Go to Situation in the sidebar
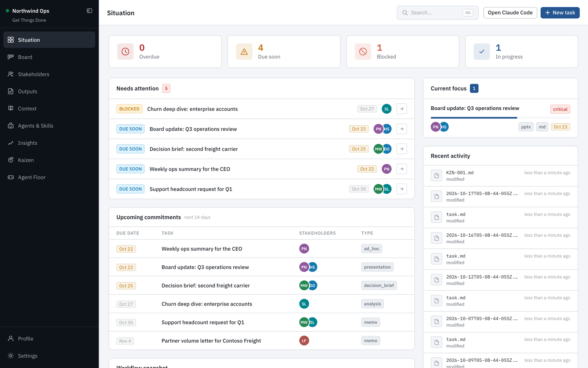The height and width of the screenshot is (368, 588). (x=49, y=40)
